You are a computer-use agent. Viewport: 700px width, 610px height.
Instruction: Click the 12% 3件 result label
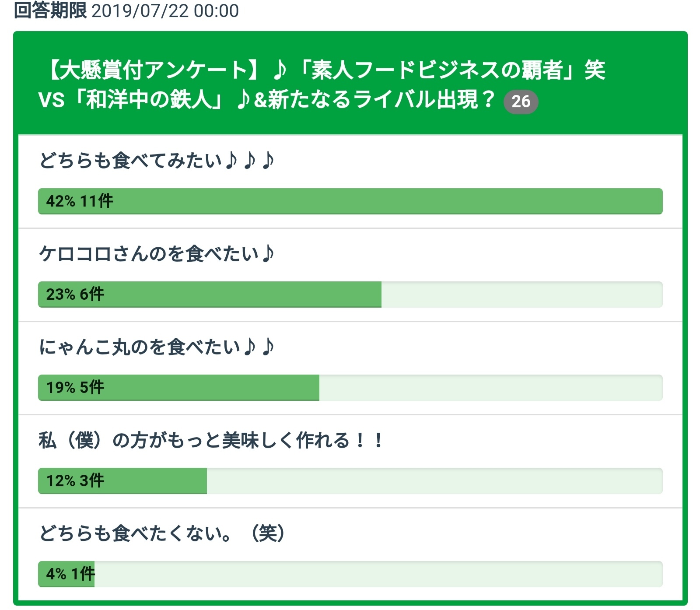pyautogui.click(x=75, y=481)
